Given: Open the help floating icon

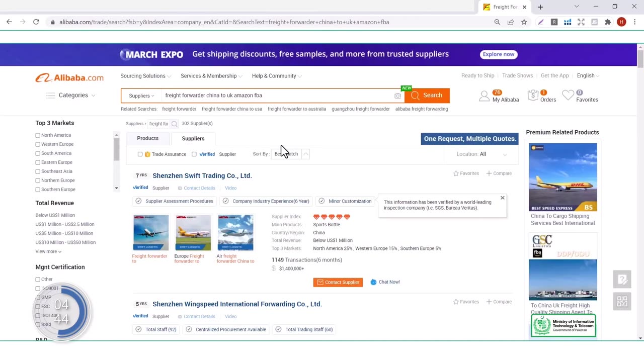Looking at the screenshot, I should coord(622,279).
